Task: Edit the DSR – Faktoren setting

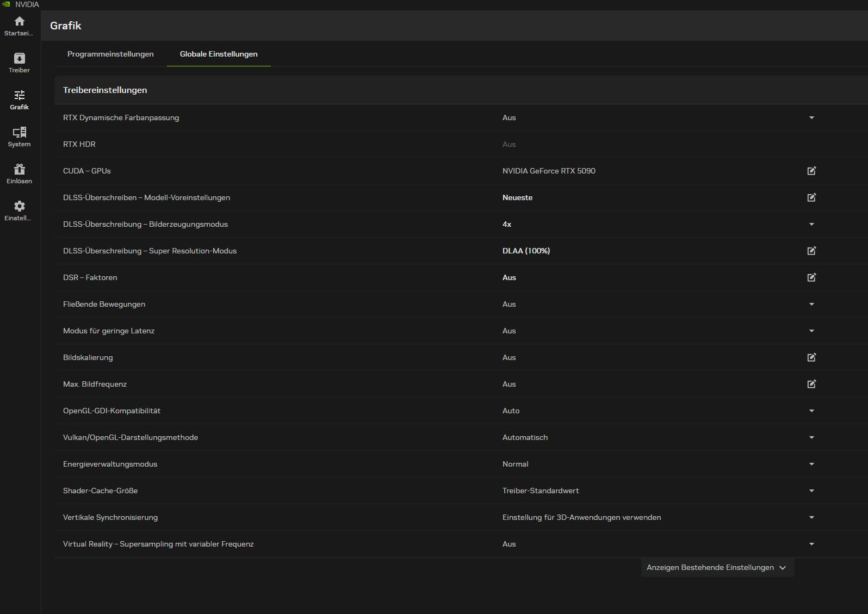Action: coord(811,277)
